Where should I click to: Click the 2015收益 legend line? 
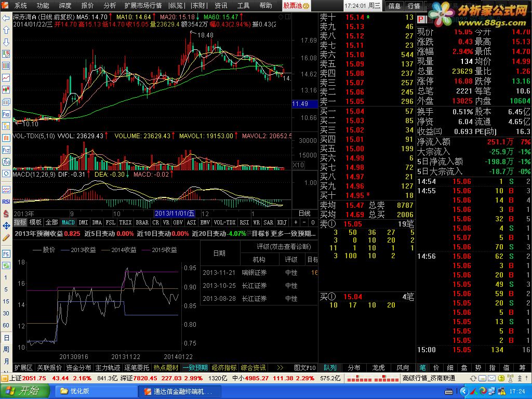click(x=159, y=250)
